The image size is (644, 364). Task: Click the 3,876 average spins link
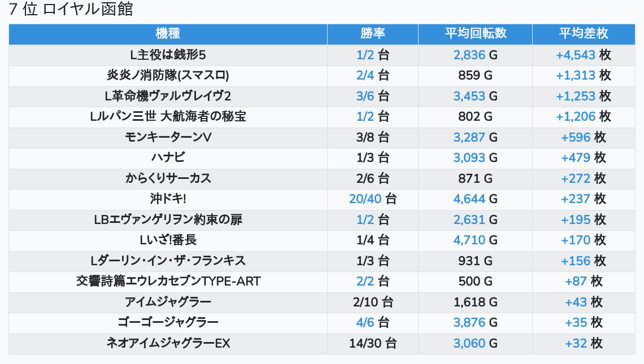pyautogui.click(x=469, y=322)
